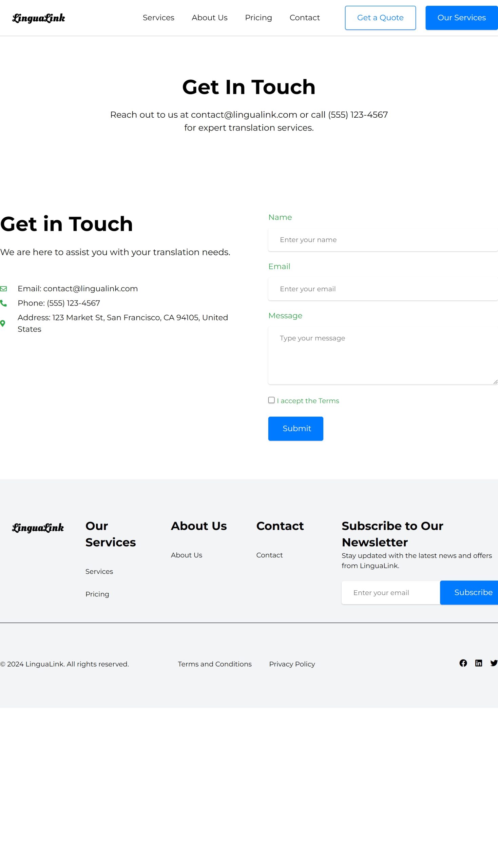Open the footer Pricing link
This screenshot has height=868, width=498.
pyautogui.click(x=97, y=594)
